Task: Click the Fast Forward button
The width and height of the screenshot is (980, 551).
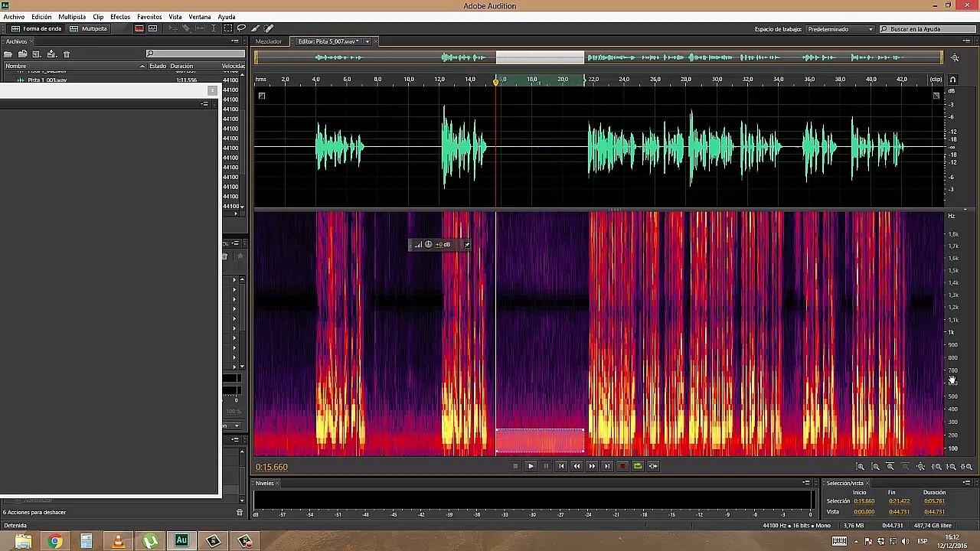Action: point(592,466)
